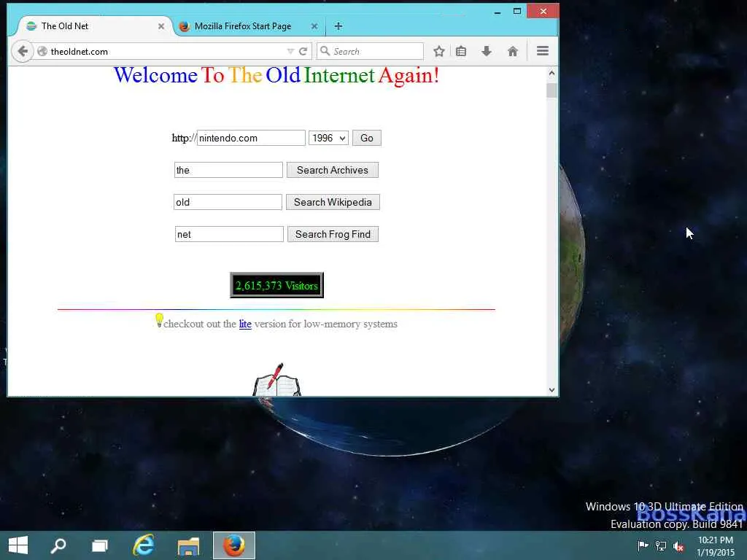Click the lightbulb tip icon
Viewport: 747px width, 560px height.
pos(159,320)
